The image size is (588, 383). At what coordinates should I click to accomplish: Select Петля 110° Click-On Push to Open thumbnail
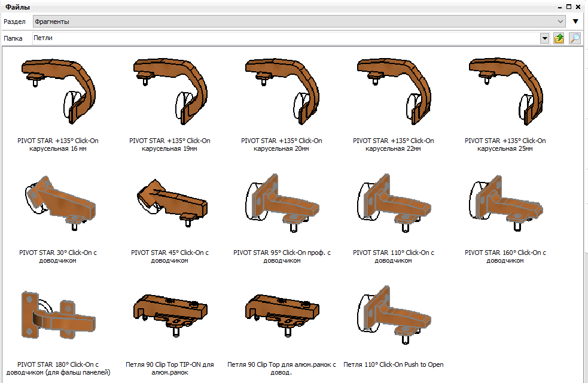(394, 315)
